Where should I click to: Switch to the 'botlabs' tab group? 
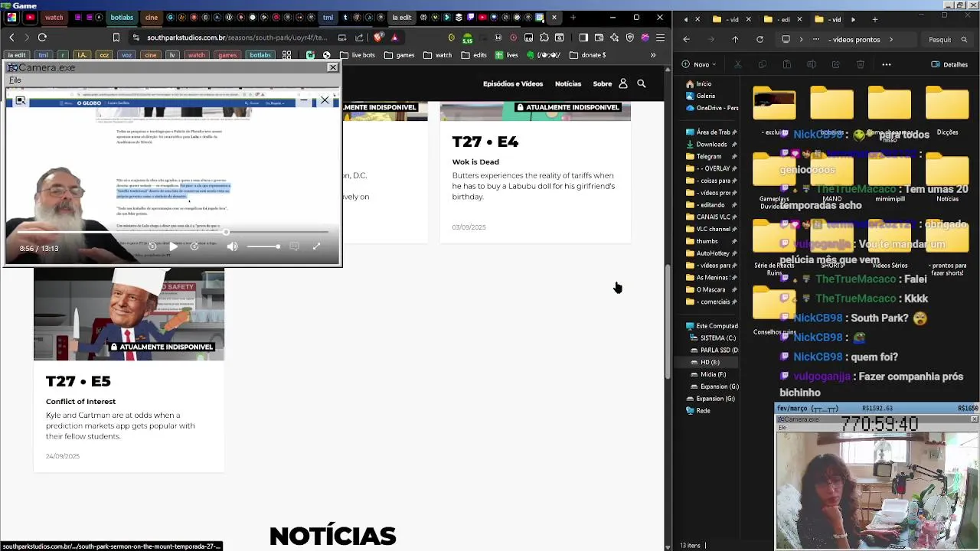coord(122,18)
